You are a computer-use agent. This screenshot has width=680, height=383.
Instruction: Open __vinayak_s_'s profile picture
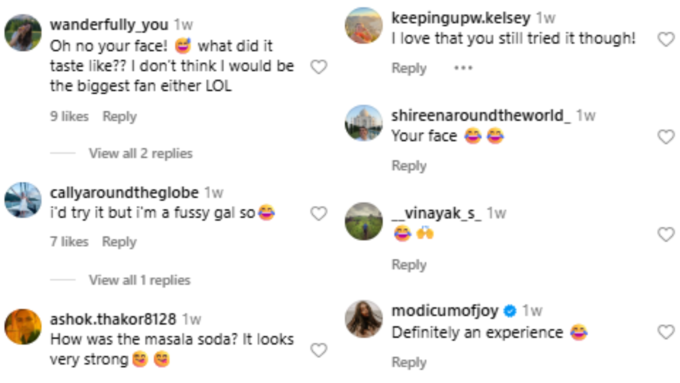click(364, 221)
